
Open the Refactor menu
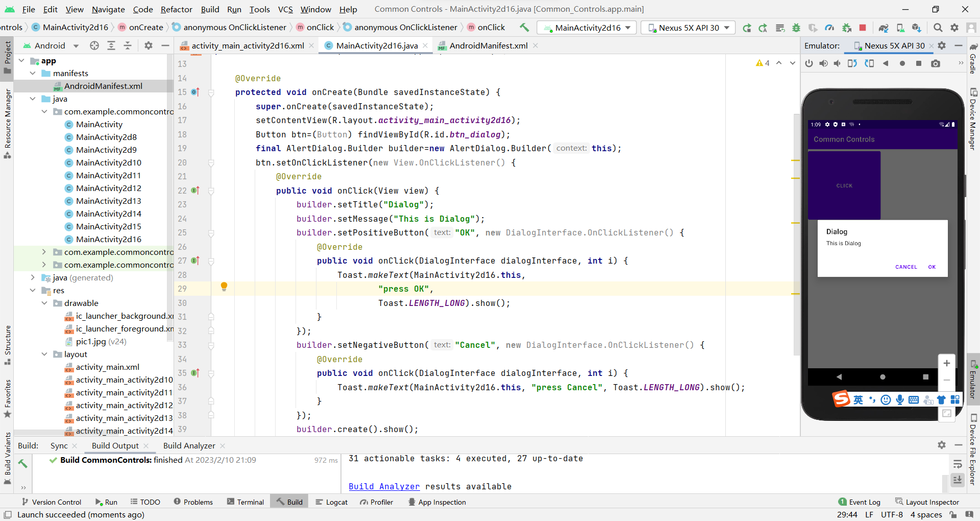click(177, 9)
